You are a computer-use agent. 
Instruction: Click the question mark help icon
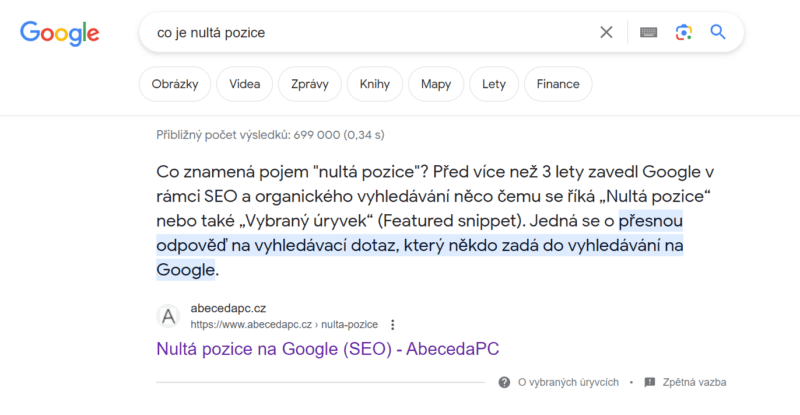pos(504,382)
